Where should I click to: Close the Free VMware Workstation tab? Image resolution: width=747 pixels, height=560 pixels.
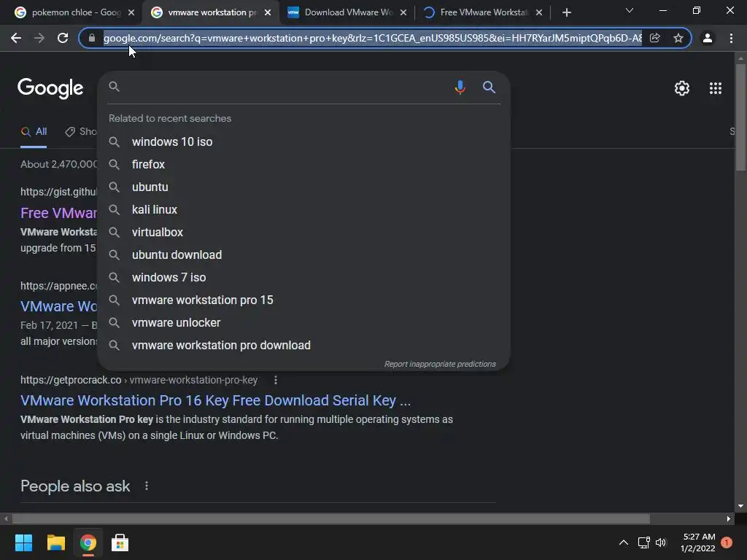[x=539, y=12]
